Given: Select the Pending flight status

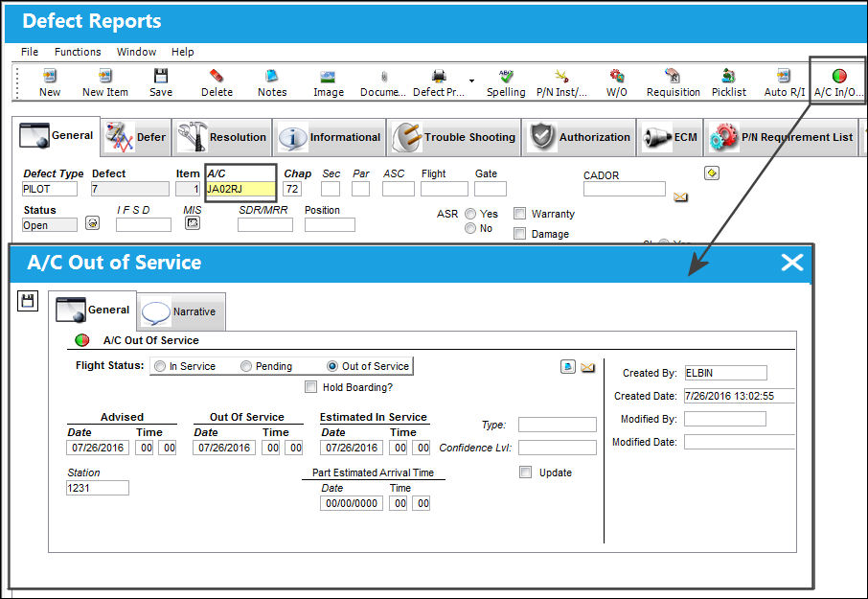Looking at the screenshot, I should [246, 366].
